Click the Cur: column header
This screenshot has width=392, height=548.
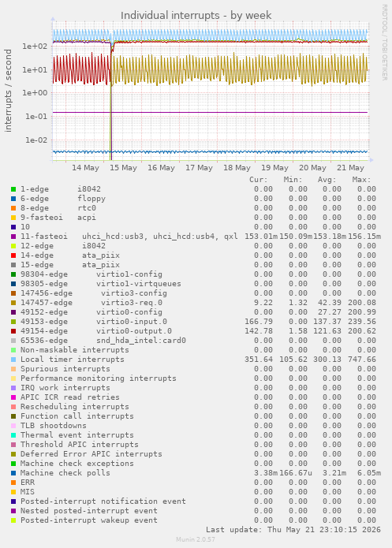(259, 180)
